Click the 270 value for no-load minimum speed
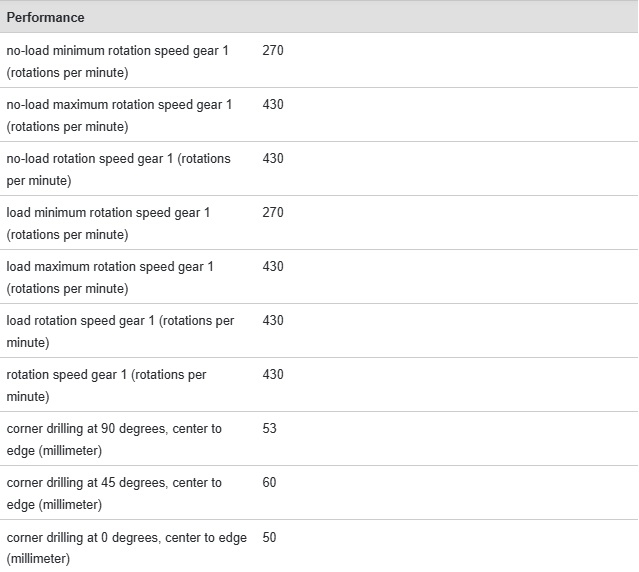The image size is (639, 572). [273, 51]
